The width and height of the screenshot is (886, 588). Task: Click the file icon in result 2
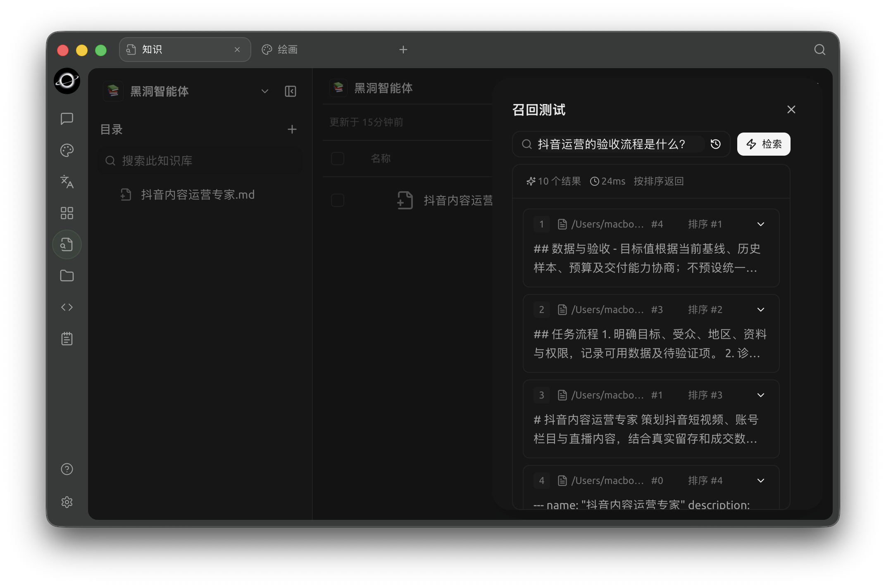[x=562, y=310]
